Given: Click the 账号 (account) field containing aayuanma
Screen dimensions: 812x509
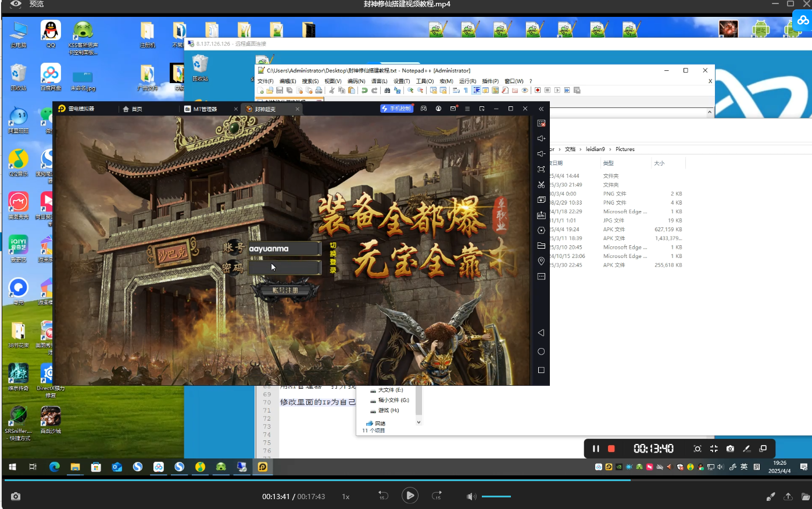Looking at the screenshot, I should (x=284, y=249).
